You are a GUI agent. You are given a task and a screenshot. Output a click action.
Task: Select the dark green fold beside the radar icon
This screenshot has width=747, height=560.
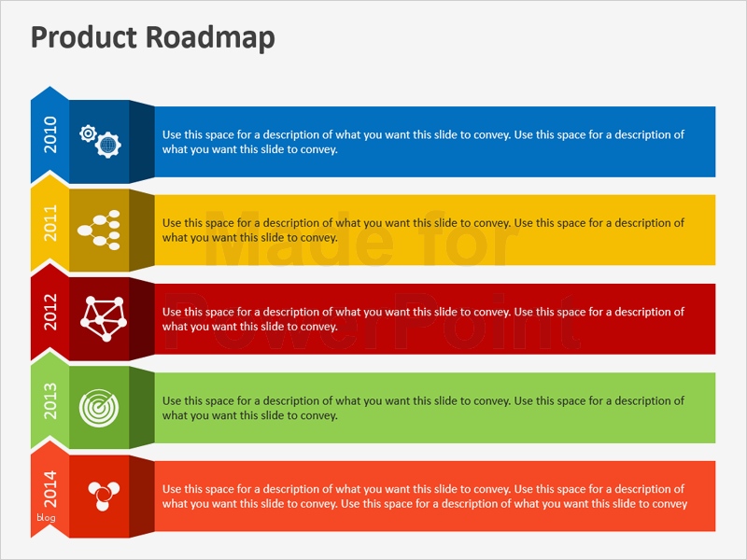tap(142, 407)
